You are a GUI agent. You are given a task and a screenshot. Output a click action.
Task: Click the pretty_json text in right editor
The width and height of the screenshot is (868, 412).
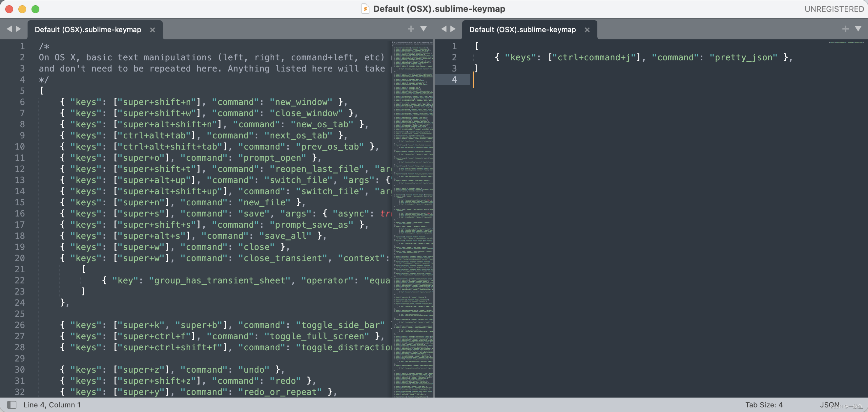(x=743, y=57)
